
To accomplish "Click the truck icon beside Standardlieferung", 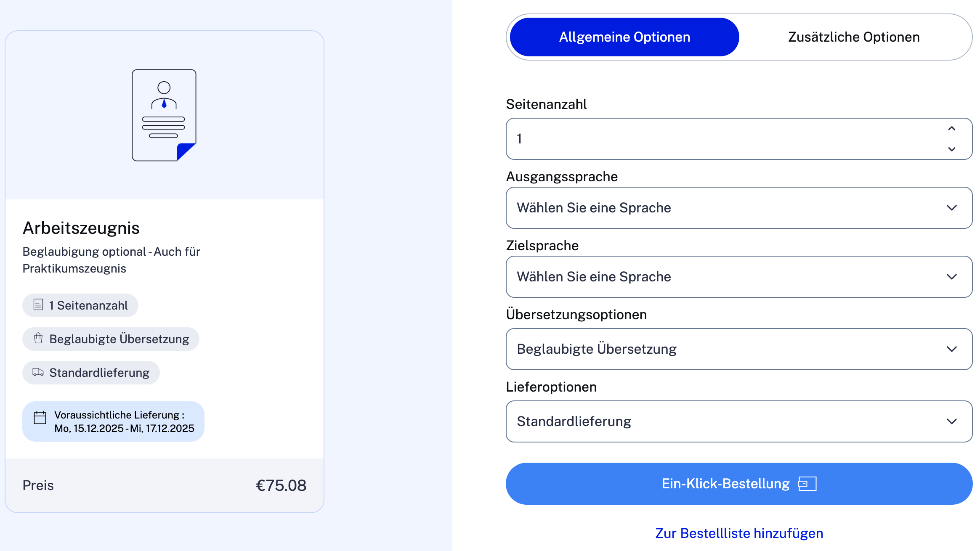I will pos(37,372).
